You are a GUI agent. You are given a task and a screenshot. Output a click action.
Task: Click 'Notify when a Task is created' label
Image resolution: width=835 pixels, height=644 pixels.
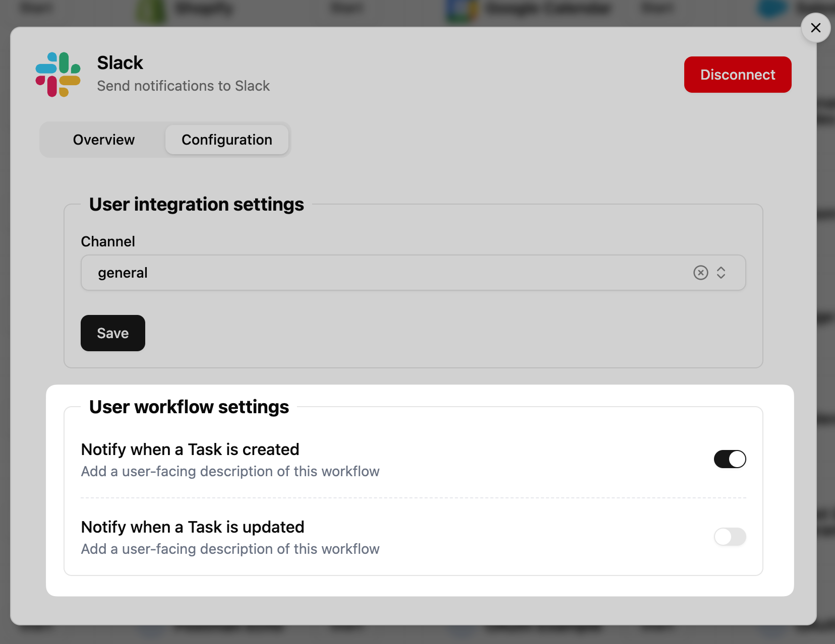click(x=190, y=449)
